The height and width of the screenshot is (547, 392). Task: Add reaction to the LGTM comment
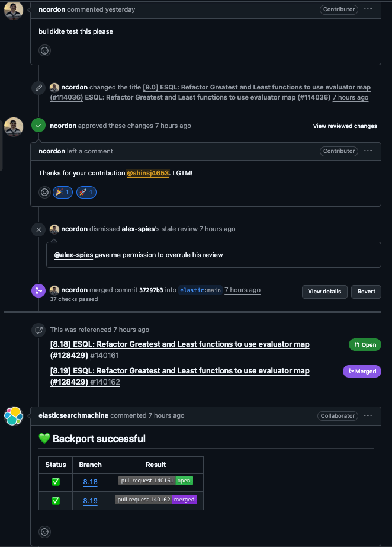44,192
